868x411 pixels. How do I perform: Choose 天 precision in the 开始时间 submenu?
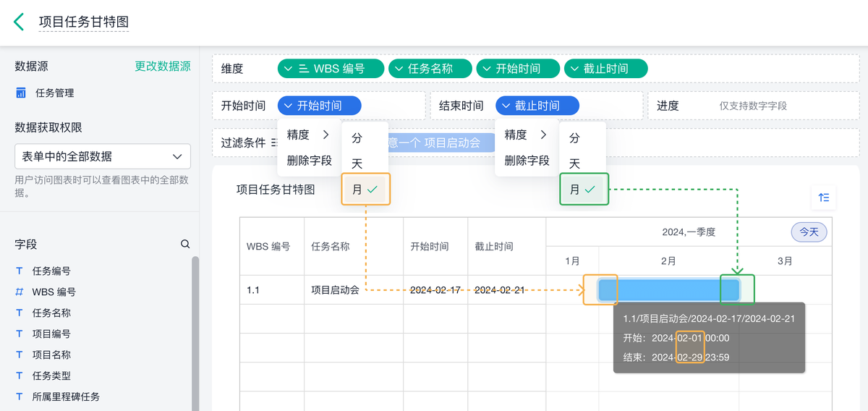pyautogui.click(x=357, y=164)
